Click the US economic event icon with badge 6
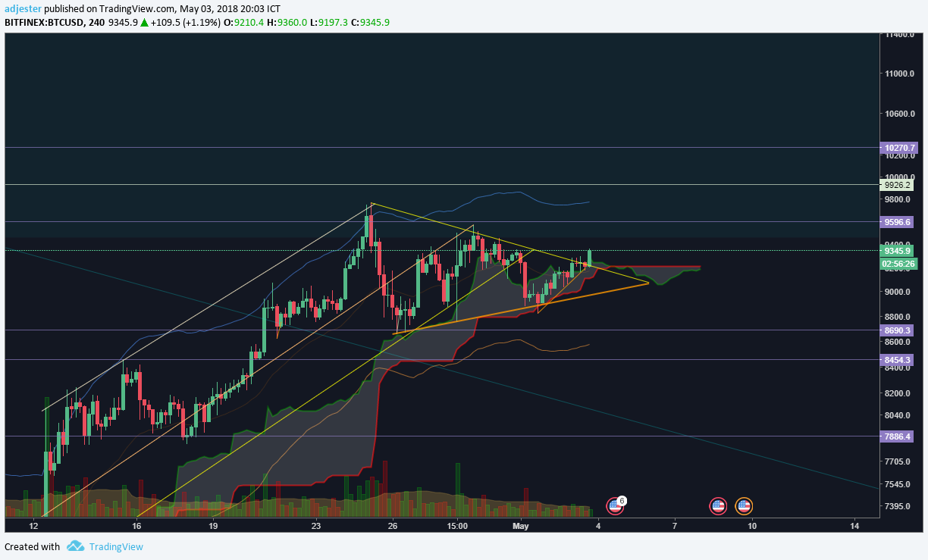 (615, 505)
